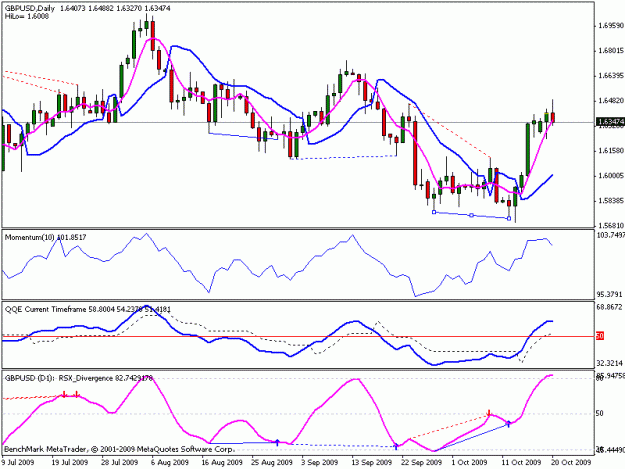The image size is (625, 469).
Task: Click the 6 Aug 2009 date label
Action: tap(171, 462)
